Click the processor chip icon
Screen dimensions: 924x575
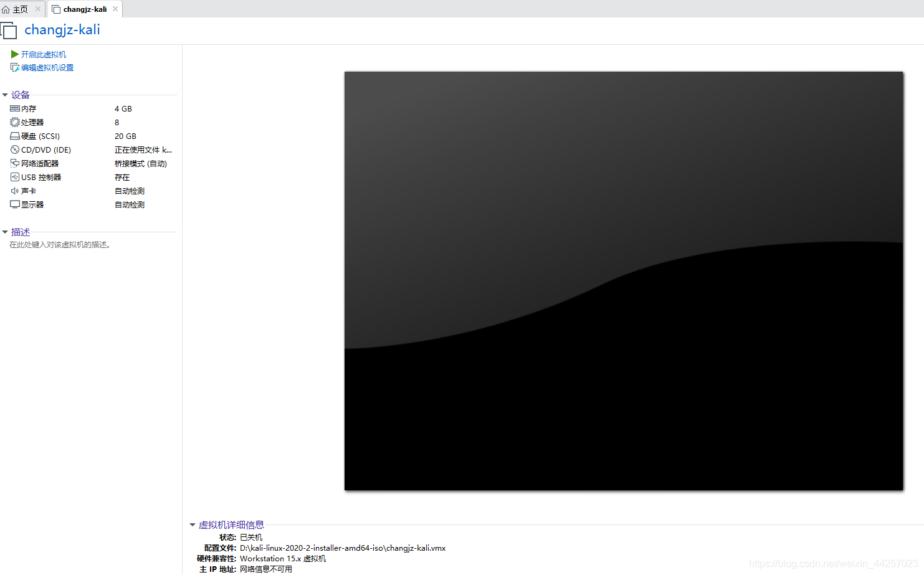tap(15, 122)
